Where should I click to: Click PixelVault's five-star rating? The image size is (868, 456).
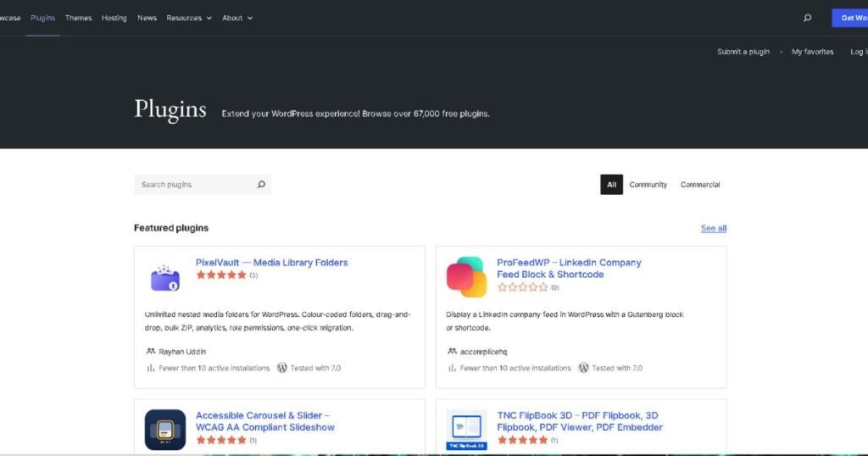(x=221, y=275)
